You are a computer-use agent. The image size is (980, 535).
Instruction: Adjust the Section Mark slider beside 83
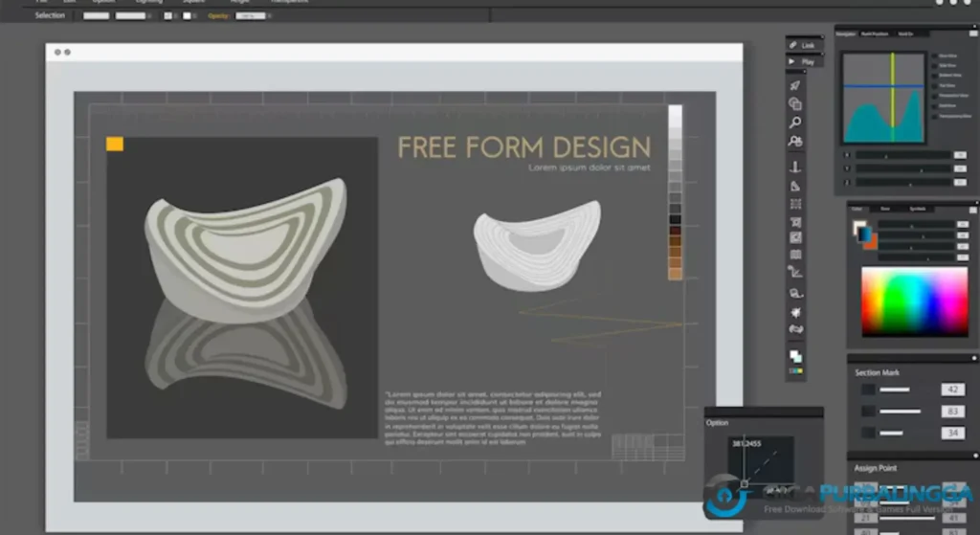[900, 412]
